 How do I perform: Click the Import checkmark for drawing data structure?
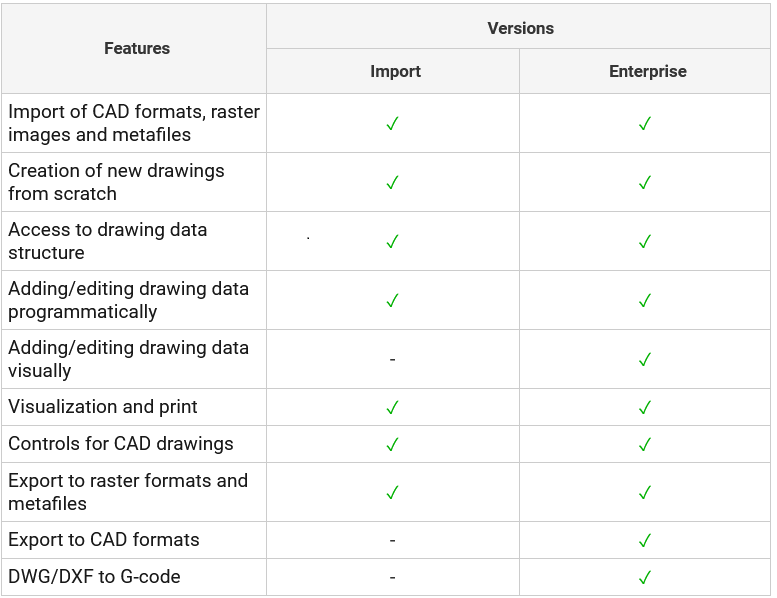393,242
